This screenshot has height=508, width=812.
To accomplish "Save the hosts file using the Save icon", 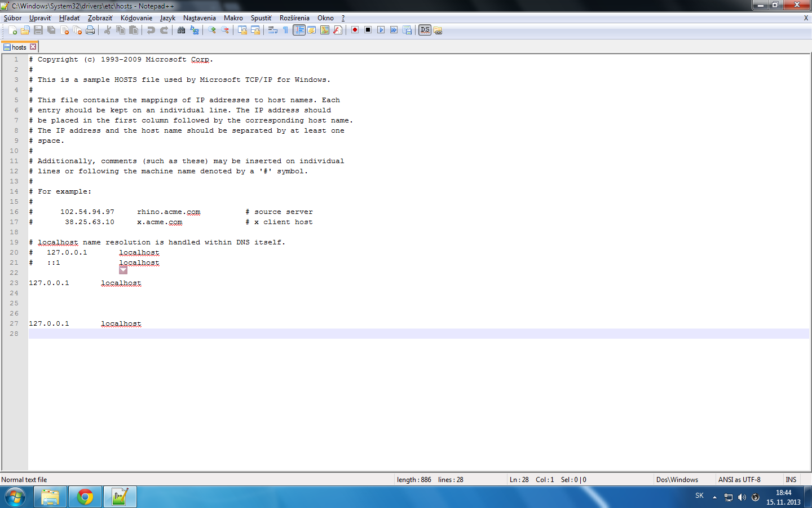I will point(38,30).
